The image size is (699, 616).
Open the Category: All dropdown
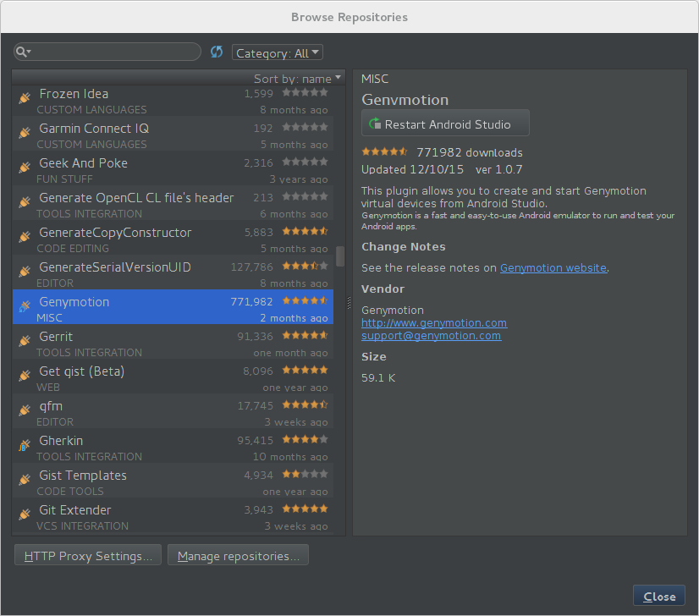click(278, 52)
